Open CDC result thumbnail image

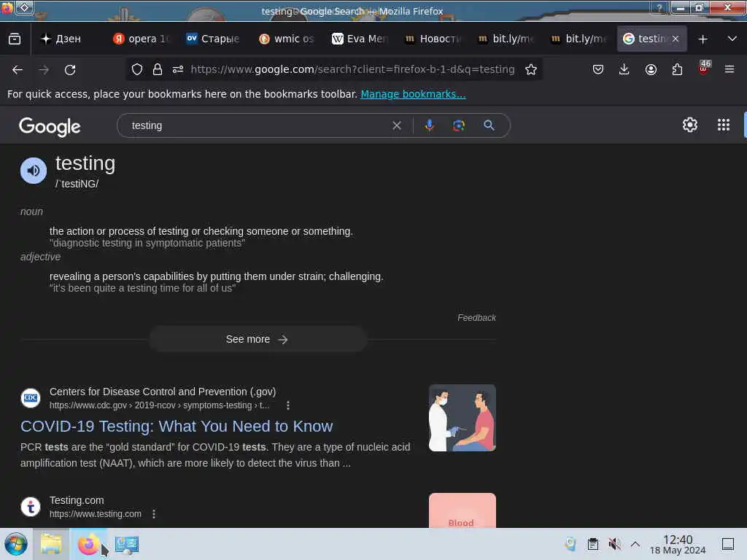[x=462, y=418]
